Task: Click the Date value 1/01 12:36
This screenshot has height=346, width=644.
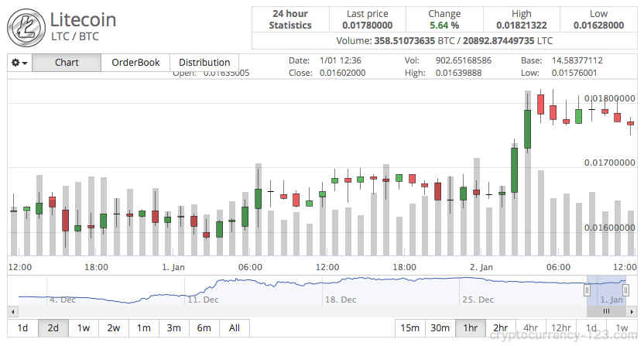Action: [x=340, y=60]
